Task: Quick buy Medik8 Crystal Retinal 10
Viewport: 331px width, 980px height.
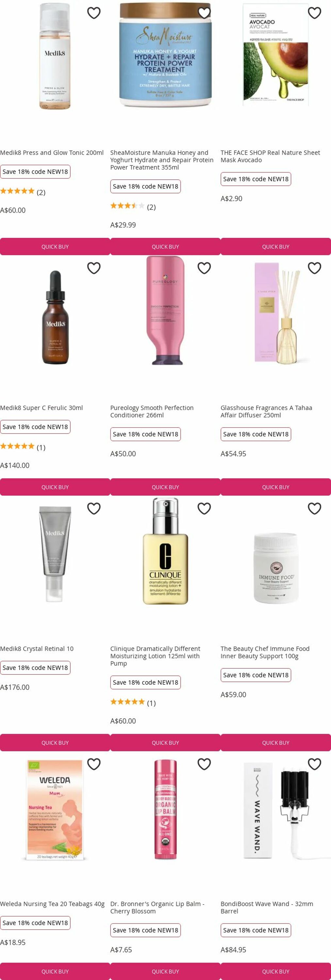Action: pyautogui.click(x=55, y=743)
